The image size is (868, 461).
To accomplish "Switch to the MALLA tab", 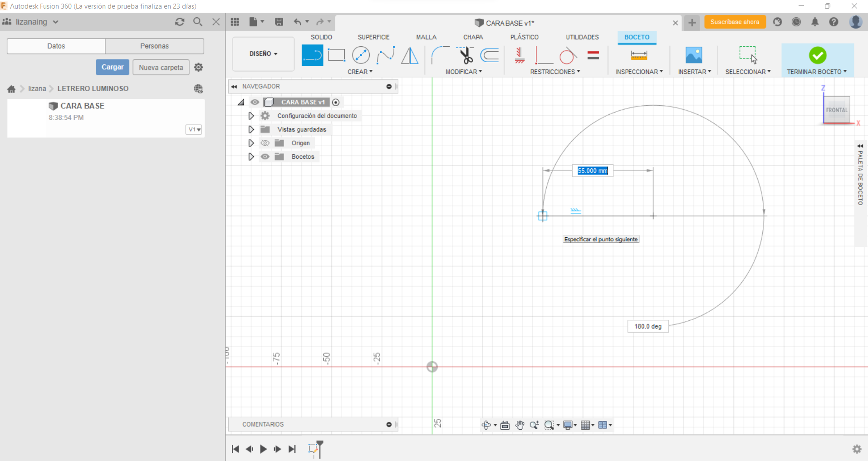I will coord(426,37).
